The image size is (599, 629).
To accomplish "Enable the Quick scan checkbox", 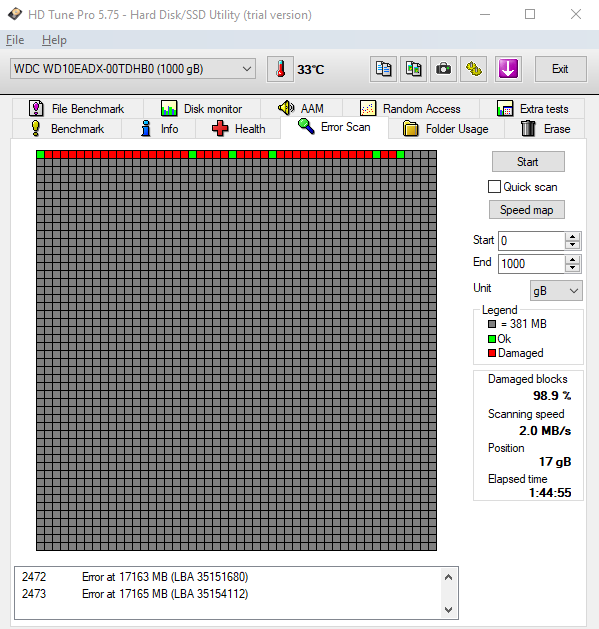I will [494, 187].
